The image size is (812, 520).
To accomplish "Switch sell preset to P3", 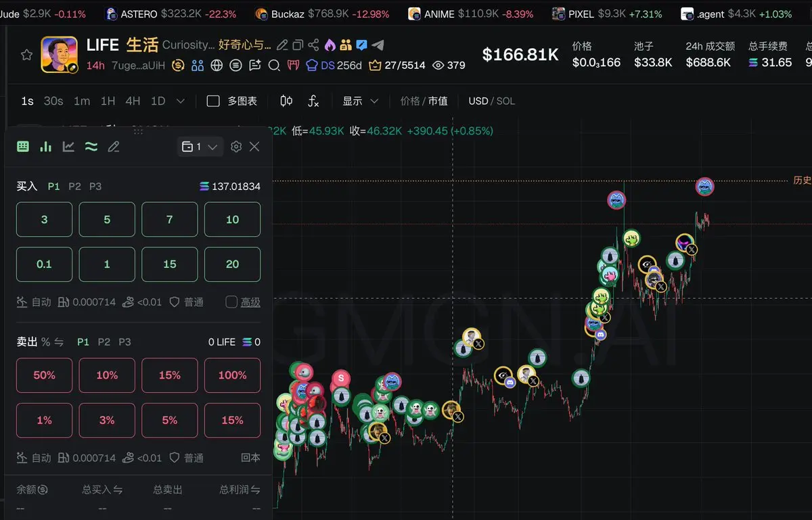I will point(125,342).
